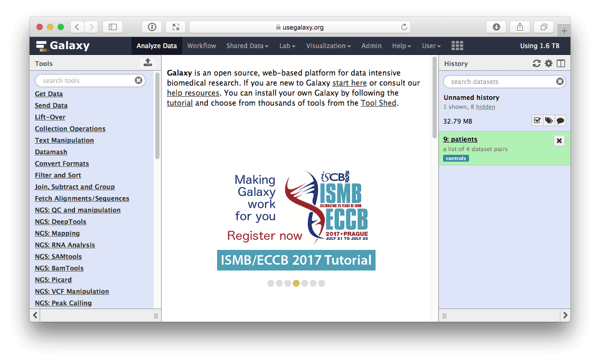This screenshot has height=364, width=600.
Task: Click the search datasets input field
Action: pyautogui.click(x=499, y=82)
